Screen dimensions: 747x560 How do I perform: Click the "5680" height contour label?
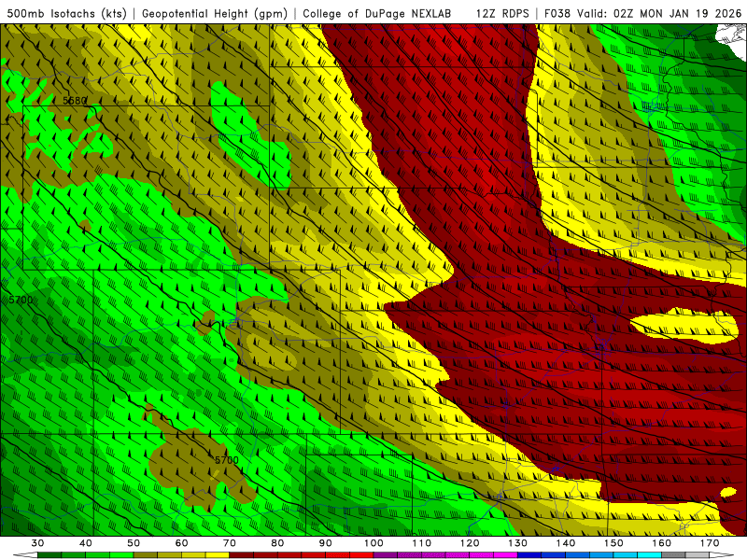[x=75, y=101]
